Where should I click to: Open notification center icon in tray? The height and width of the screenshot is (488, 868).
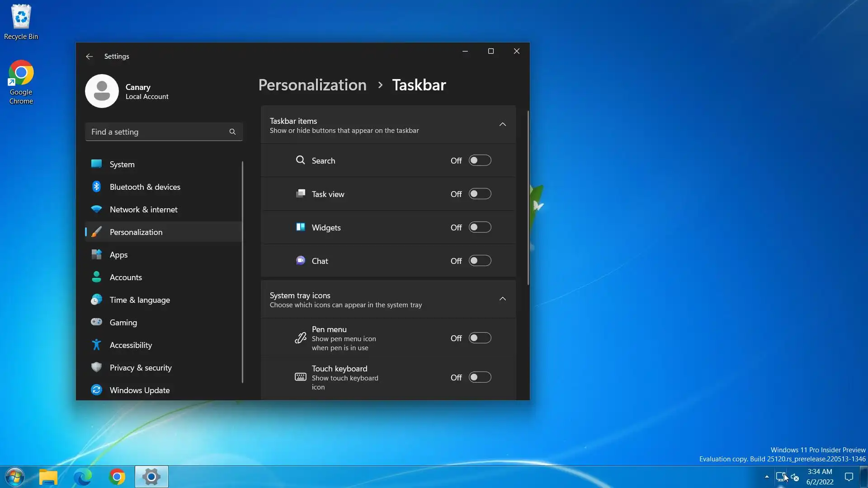tap(849, 477)
